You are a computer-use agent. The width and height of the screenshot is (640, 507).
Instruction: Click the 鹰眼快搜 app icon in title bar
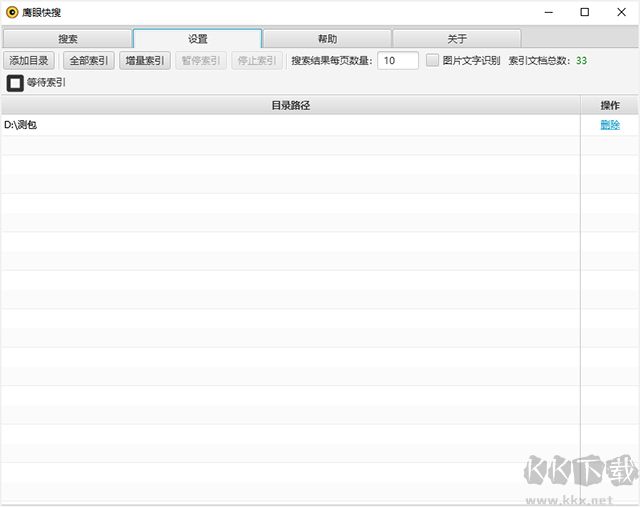pyautogui.click(x=12, y=12)
